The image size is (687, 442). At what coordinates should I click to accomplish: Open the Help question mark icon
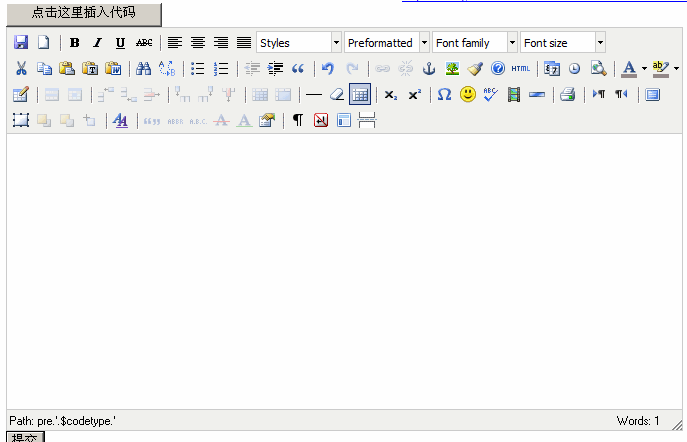tap(498, 68)
